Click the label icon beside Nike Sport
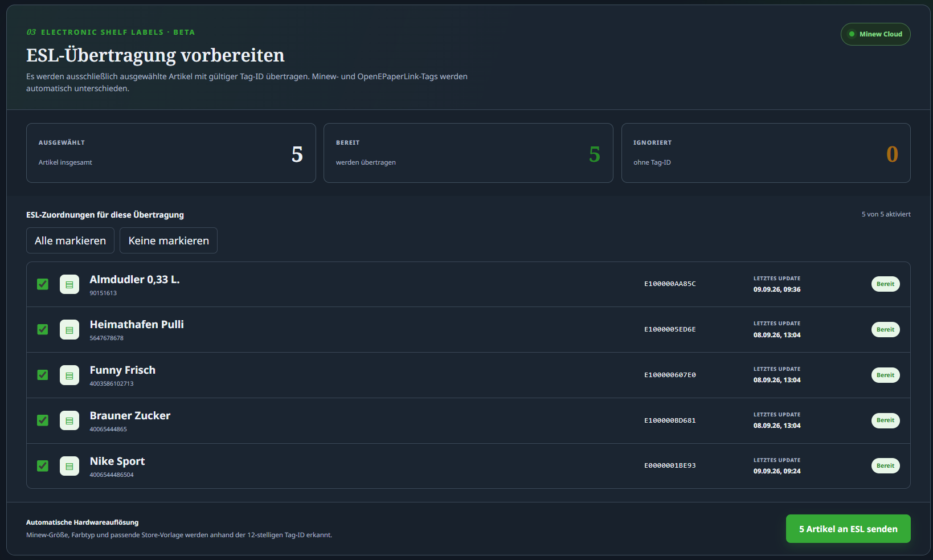Image resolution: width=933 pixels, height=560 pixels. [x=69, y=466]
